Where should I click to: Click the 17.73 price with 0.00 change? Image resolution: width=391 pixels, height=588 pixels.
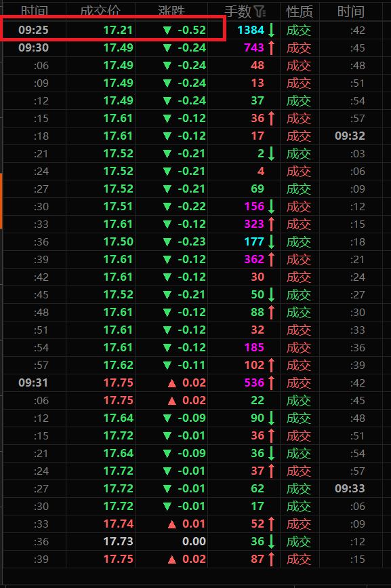pos(119,541)
